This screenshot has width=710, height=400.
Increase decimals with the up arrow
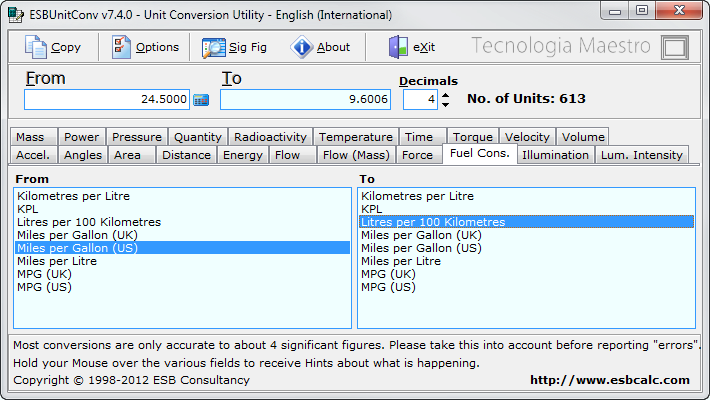[446, 96]
